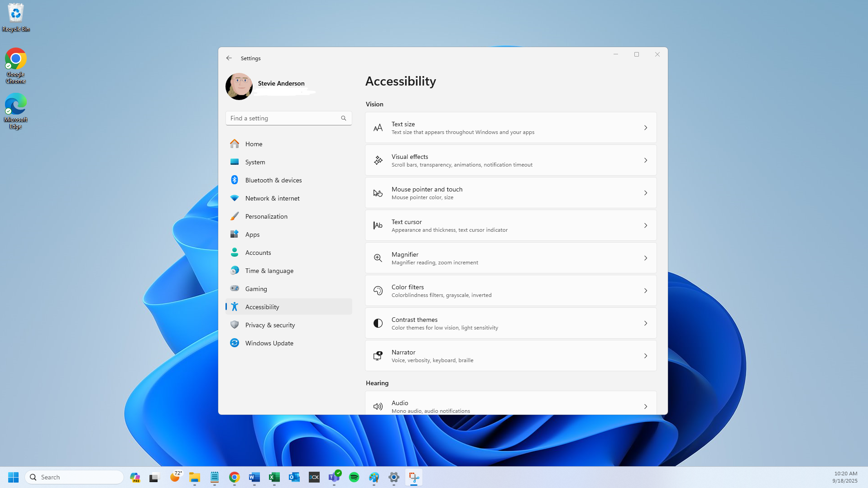Click the Narrator icon
The width and height of the screenshot is (868, 488).
pos(378,356)
